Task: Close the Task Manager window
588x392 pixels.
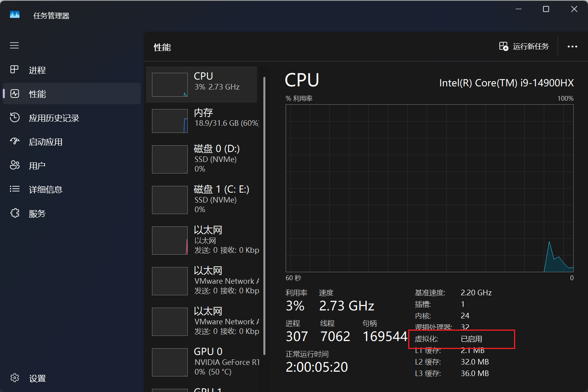Action: point(574,9)
